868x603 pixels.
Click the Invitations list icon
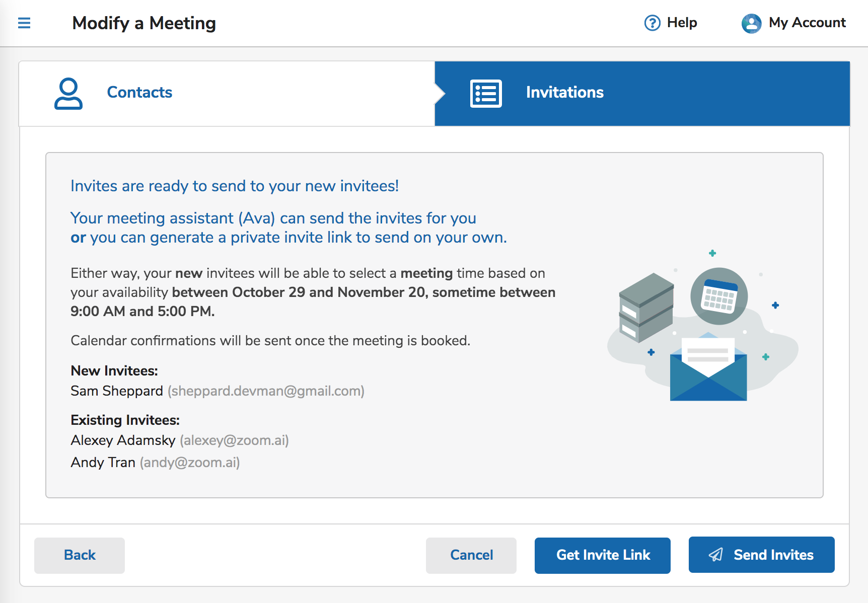click(x=485, y=93)
